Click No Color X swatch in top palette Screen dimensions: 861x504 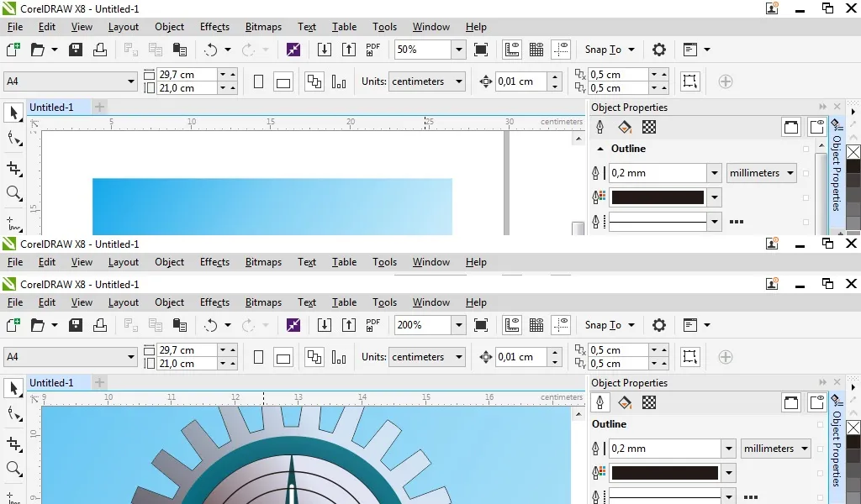pos(853,152)
